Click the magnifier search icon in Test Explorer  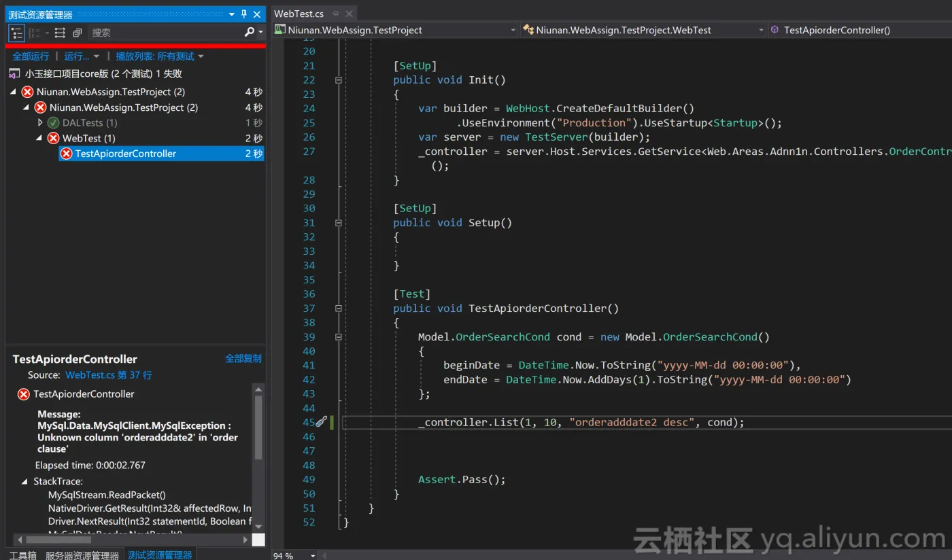[250, 32]
